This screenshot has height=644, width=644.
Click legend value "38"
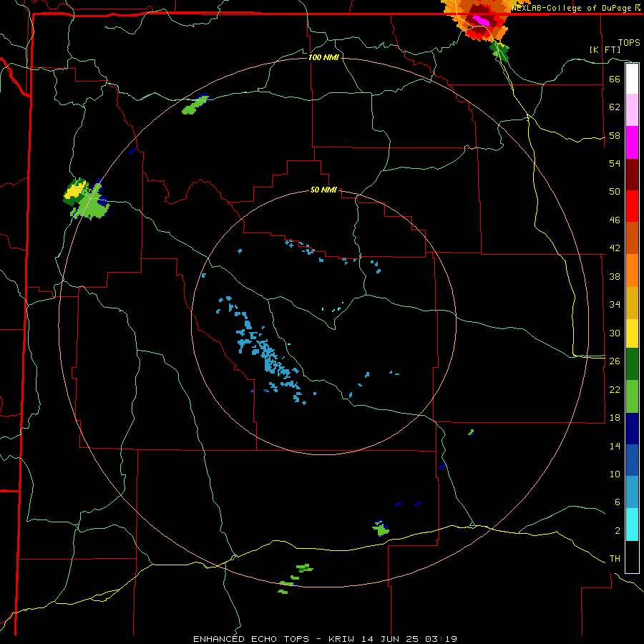(615, 277)
